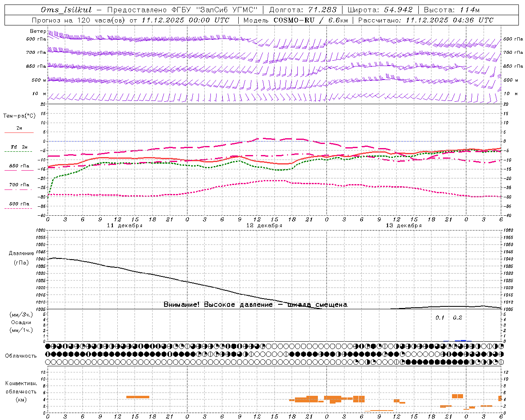Click the Осадки precipitation label
525x420 pixels.
[21, 322]
